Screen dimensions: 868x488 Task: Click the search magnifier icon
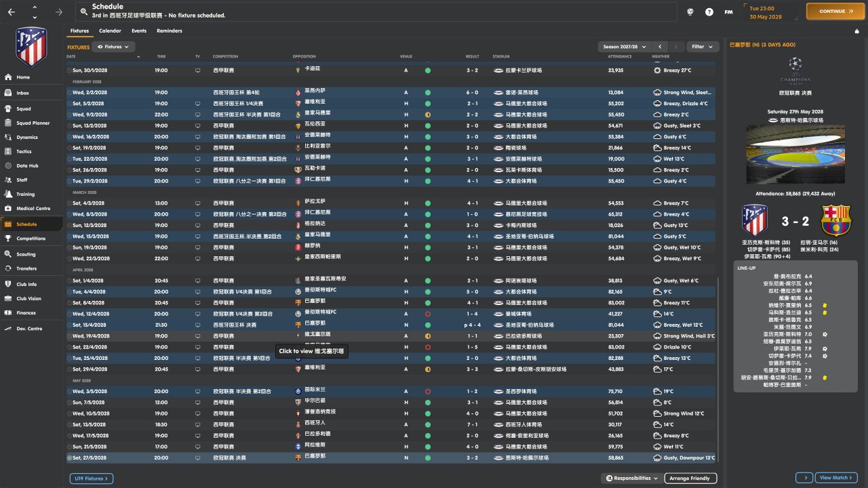pyautogui.click(x=83, y=12)
